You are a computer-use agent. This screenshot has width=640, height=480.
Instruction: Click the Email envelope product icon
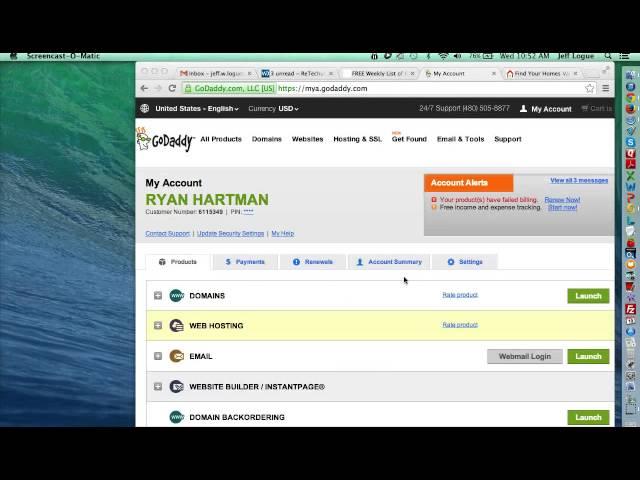(176, 356)
